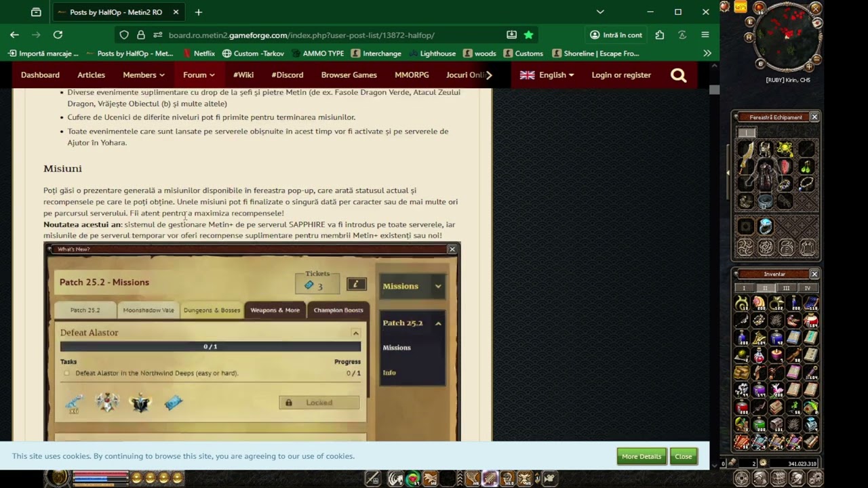Image resolution: width=868 pixels, height=488 pixels.
Task: Zoom out the minimap with minus button
Action: [x=818, y=59]
